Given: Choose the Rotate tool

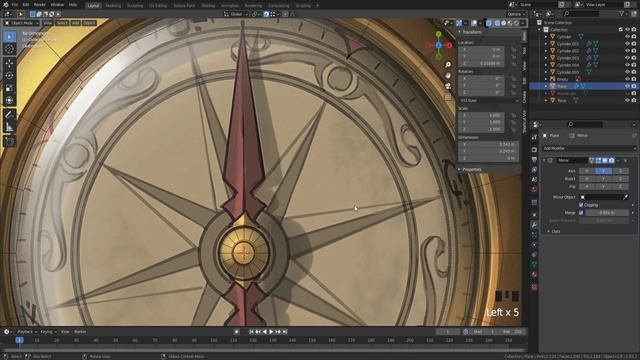Looking at the screenshot, I should (x=9, y=76).
